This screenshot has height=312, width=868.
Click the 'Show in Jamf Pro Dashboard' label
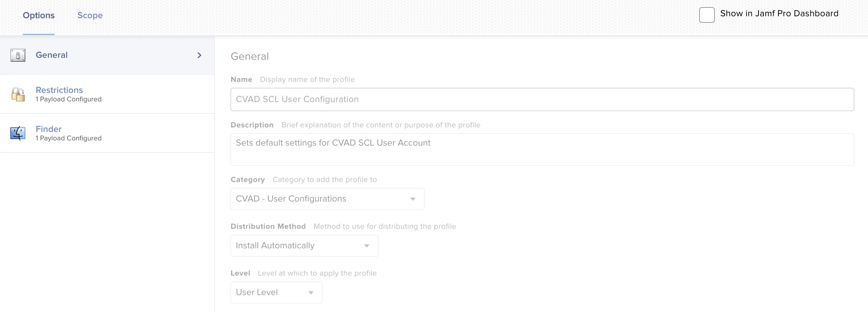[779, 14]
